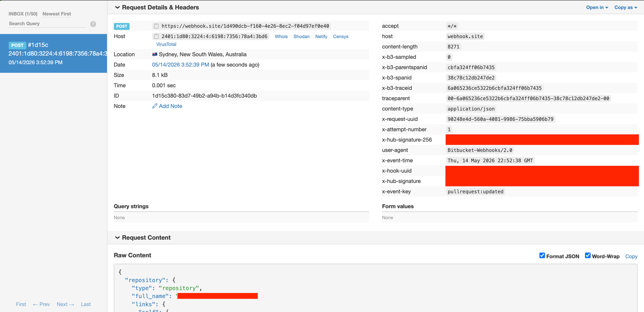Go to First page of requests

pos(21,304)
